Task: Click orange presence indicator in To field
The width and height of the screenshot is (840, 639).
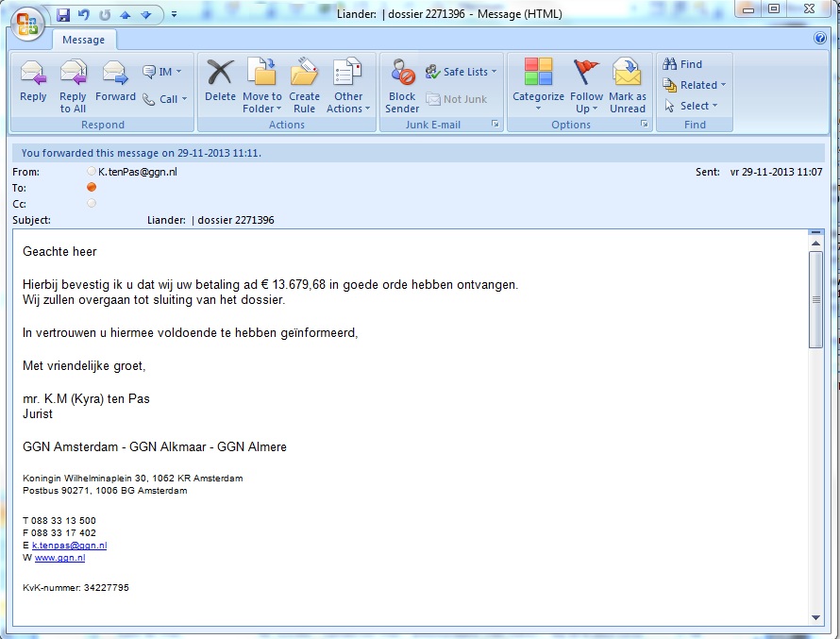Action: (92, 188)
